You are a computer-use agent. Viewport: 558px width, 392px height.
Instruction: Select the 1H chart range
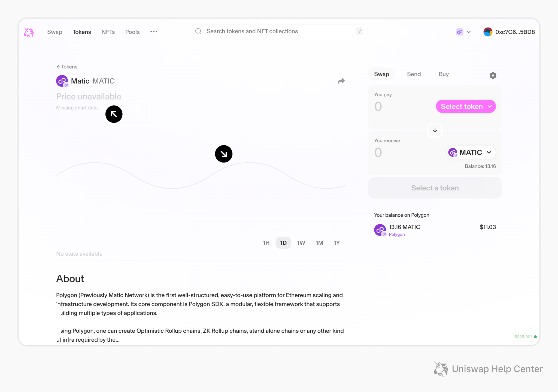click(266, 243)
